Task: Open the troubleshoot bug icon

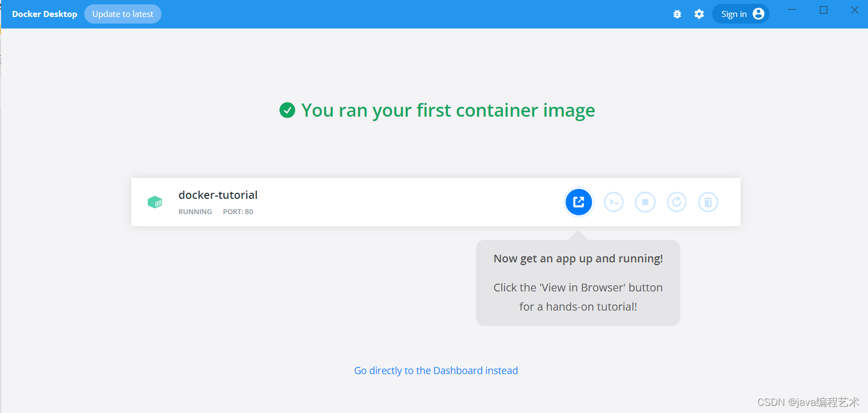Action: point(677,14)
